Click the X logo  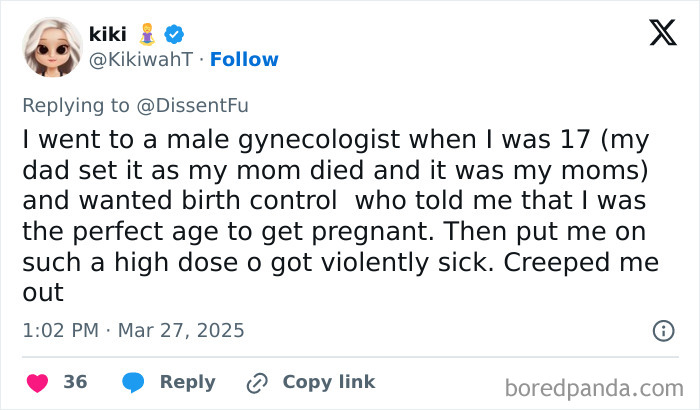point(655,34)
